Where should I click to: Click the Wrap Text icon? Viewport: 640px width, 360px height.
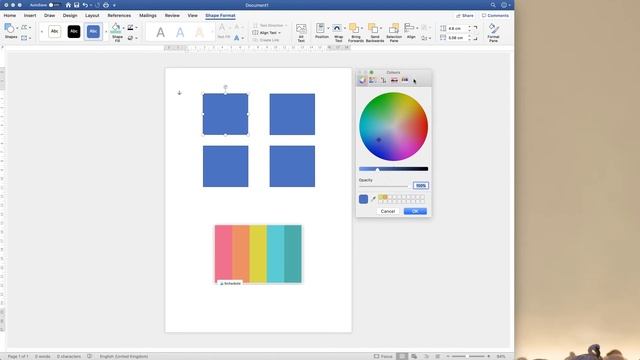click(x=337, y=28)
